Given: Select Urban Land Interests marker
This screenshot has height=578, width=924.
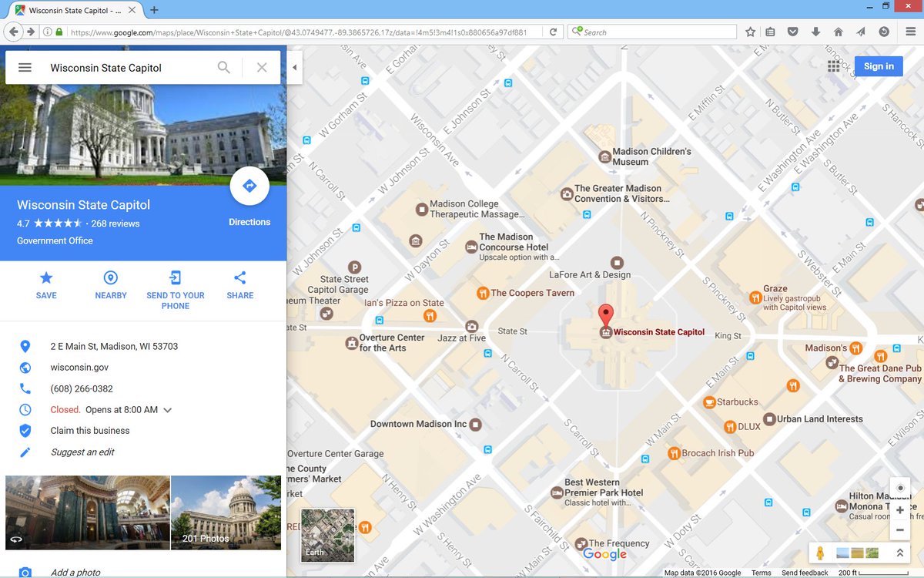Looking at the screenshot, I should coord(768,419).
